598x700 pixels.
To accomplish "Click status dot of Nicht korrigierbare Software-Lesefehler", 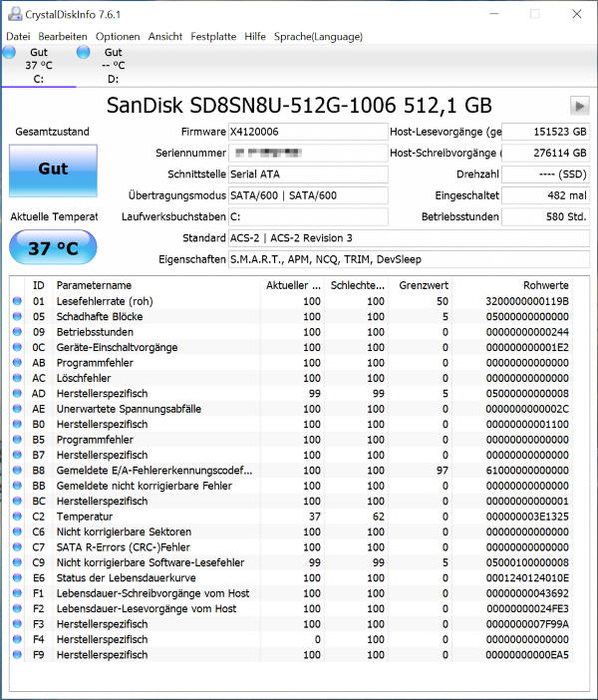I will pyautogui.click(x=17, y=562).
